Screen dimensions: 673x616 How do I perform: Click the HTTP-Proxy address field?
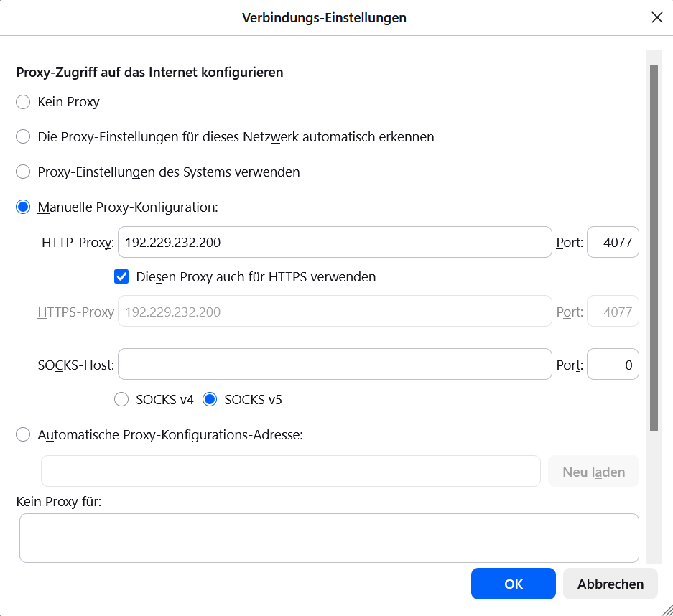pyautogui.click(x=334, y=243)
